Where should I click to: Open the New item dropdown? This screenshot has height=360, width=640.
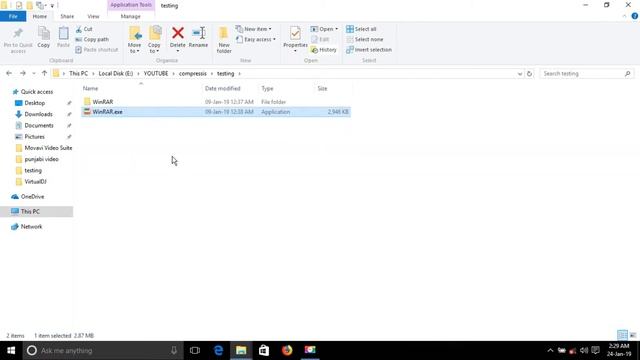253,29
